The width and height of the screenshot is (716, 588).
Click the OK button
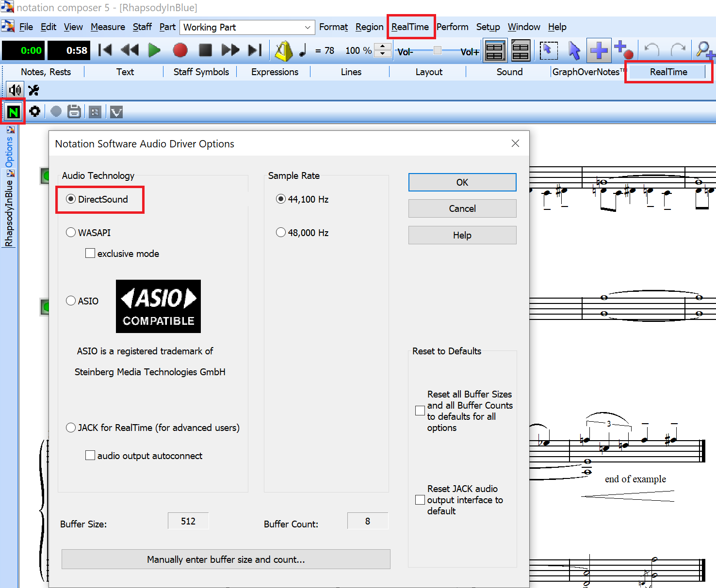(x=462, y=182)
